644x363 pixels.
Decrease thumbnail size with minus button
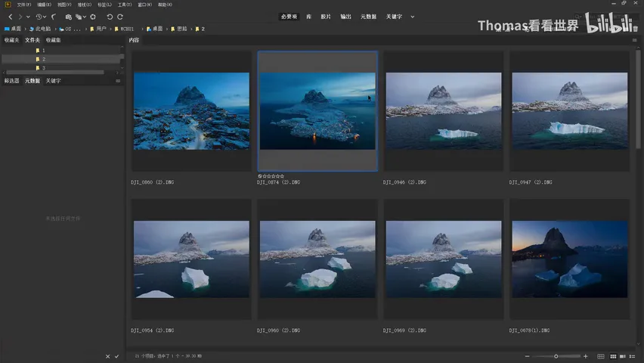pos(528,356)
